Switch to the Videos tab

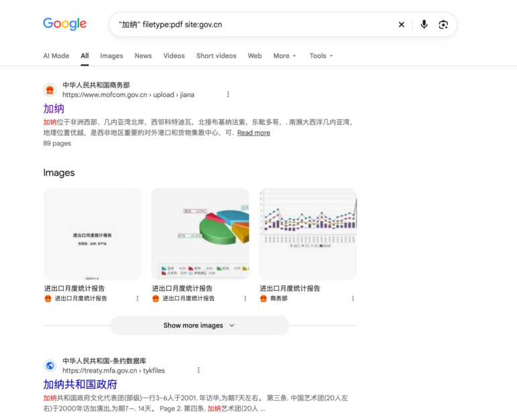tap(174, 56)
